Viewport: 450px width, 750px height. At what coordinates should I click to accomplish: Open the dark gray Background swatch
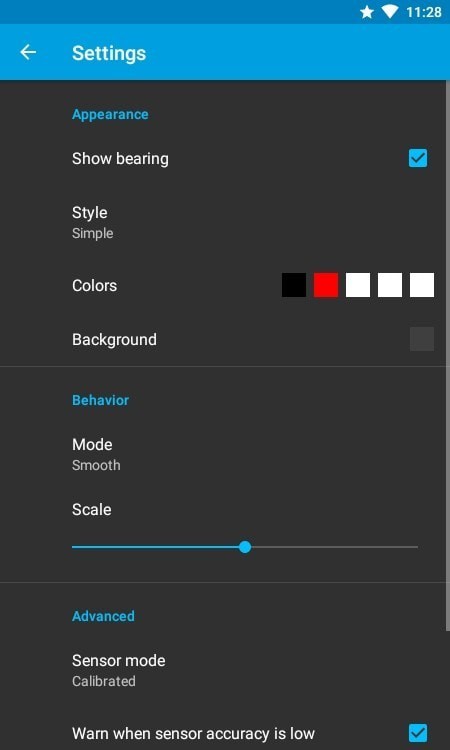click(x=422, y=339)
